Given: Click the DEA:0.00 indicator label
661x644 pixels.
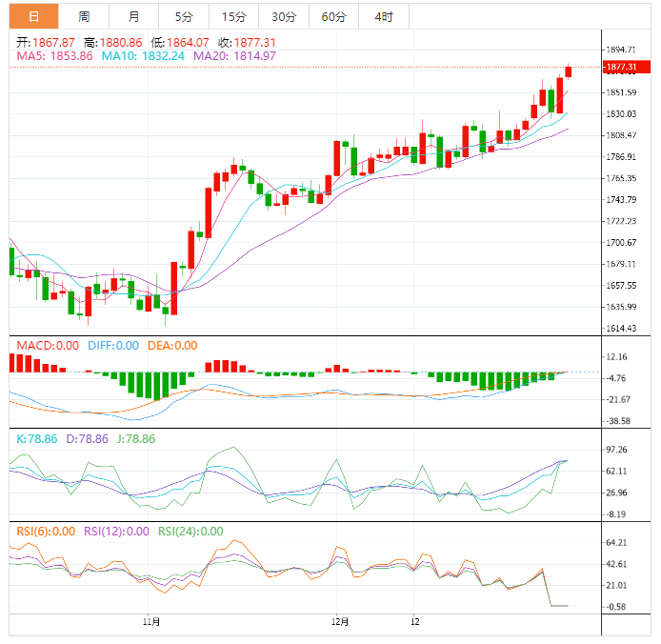Looking at the screenshot, I should (x=172, y=346).
